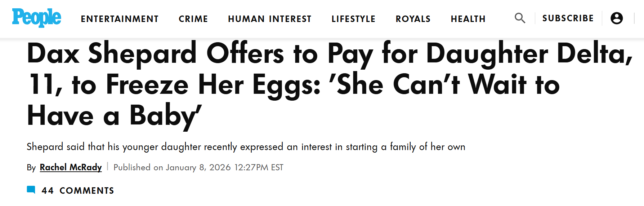Open the Lifestyle nav item
Image resolution: width=644 pixels, height=206 pixels.
click(353, 19)
